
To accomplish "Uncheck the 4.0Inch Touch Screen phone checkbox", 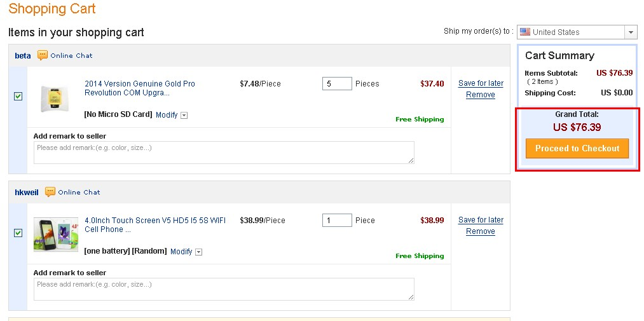I will (18, 233).
